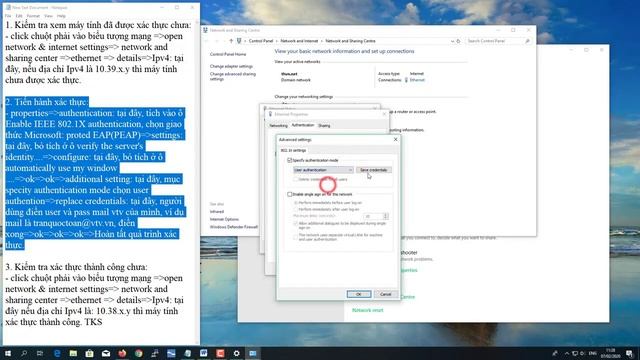Toggle Enable single sign on for this network
The image size is (640, 360).
coord(289,194)
